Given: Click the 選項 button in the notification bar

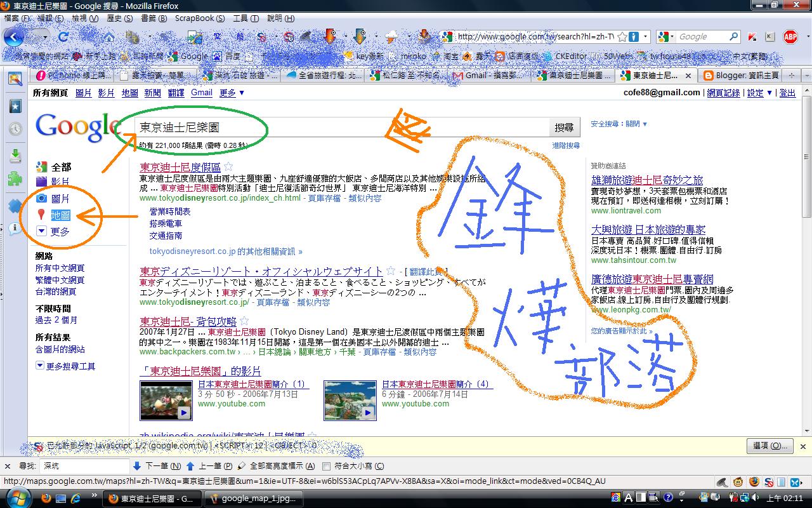Looking at the screenshot, I should point(771,446).
